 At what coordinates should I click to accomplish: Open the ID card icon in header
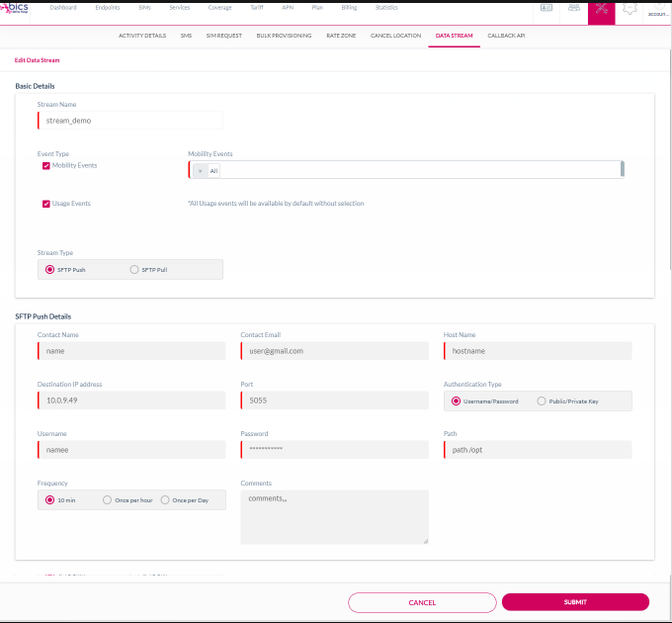click(x=546, y=7)
